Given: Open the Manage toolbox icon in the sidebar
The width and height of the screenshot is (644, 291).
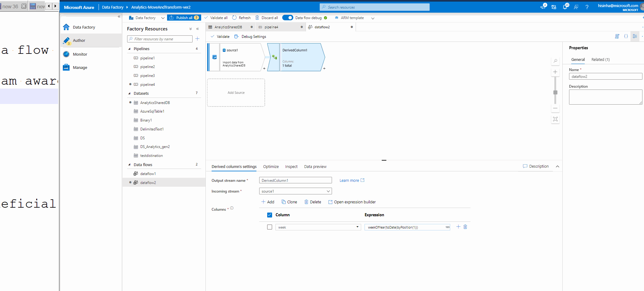Looking at the screenshot, I should click(x=66, y=67).
